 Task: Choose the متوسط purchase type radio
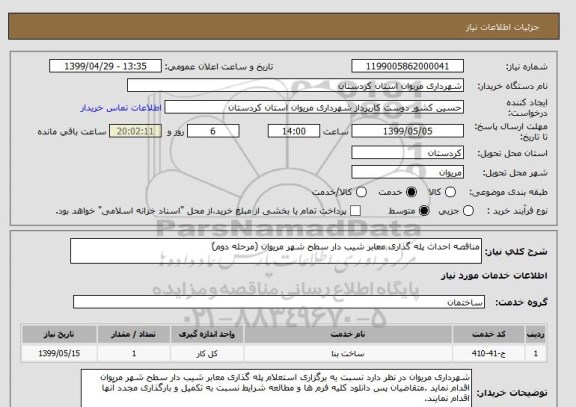point(424,211)
